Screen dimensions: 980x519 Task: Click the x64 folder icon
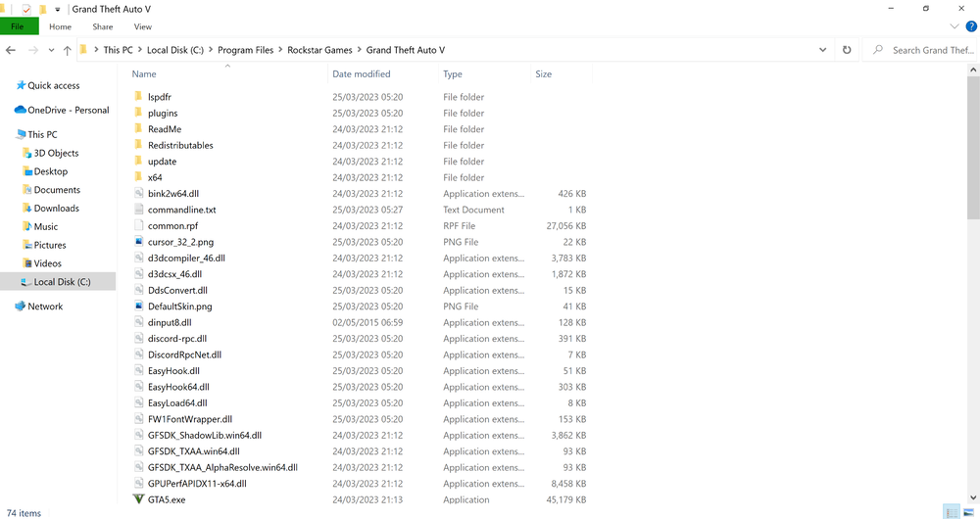(x=139, y=177)
